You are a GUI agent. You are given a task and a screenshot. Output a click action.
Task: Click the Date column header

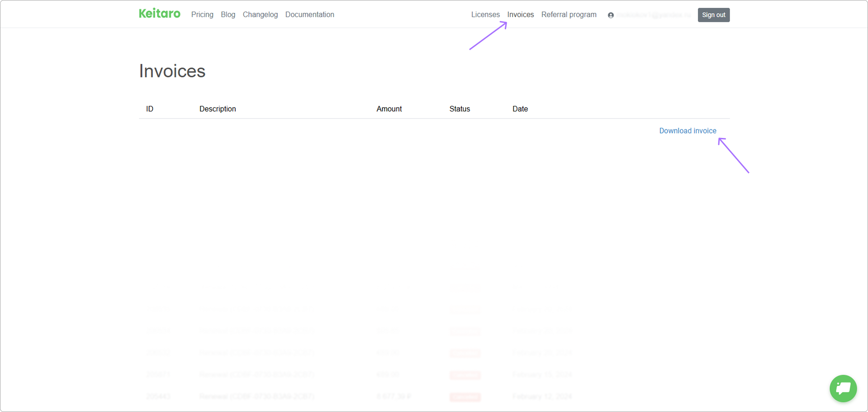click(520, 109)
